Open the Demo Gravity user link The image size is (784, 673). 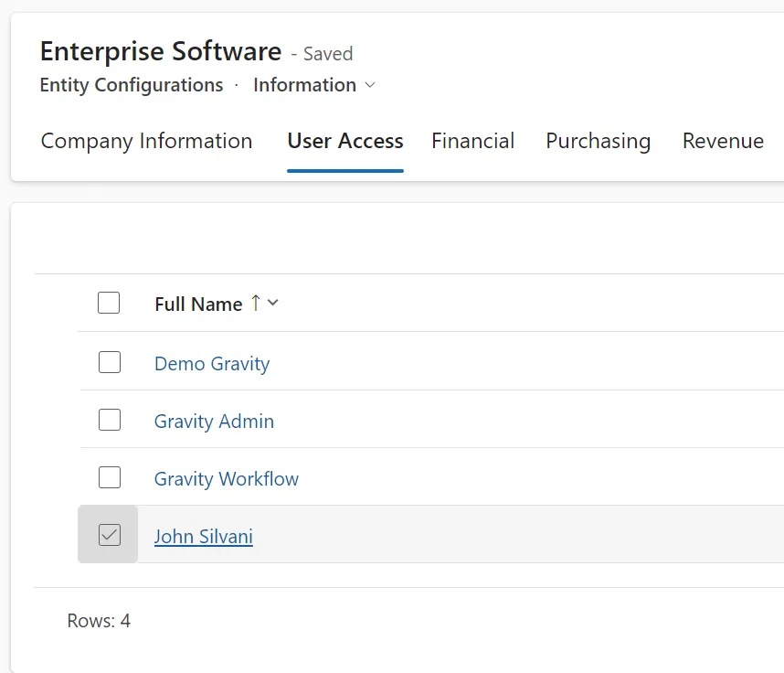[x=212, y=364]
